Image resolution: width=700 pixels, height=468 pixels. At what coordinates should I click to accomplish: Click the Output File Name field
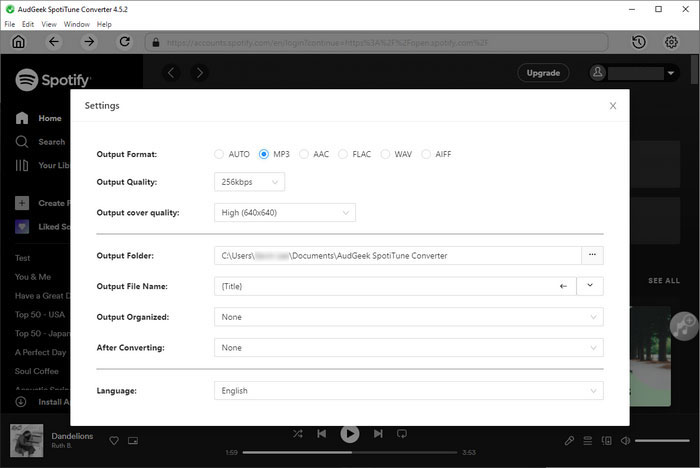pyautogui.click(x=395, y=286)
